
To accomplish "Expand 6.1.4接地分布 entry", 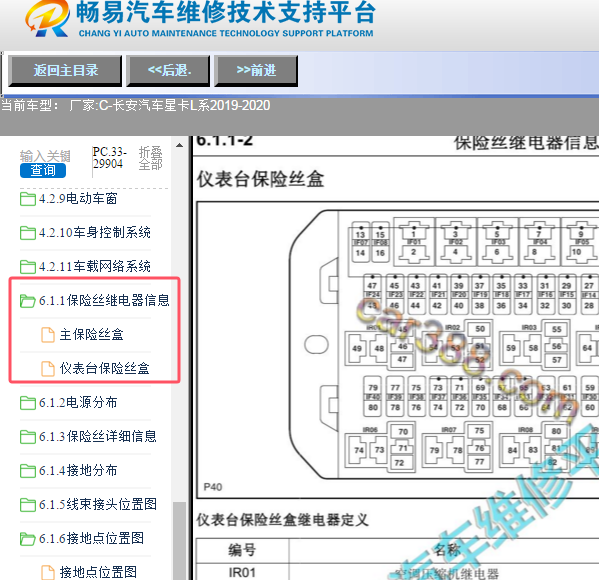I will (x=78, y=470).
